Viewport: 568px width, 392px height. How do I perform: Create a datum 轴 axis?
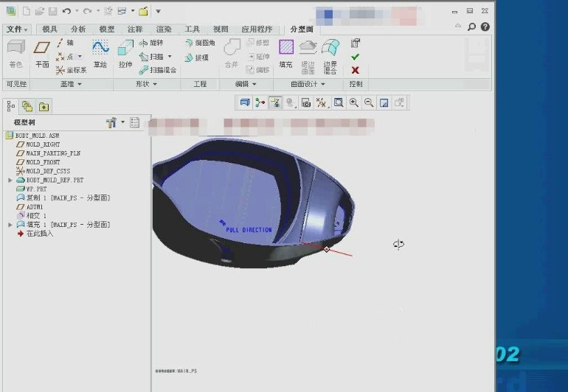click(65, 43)
